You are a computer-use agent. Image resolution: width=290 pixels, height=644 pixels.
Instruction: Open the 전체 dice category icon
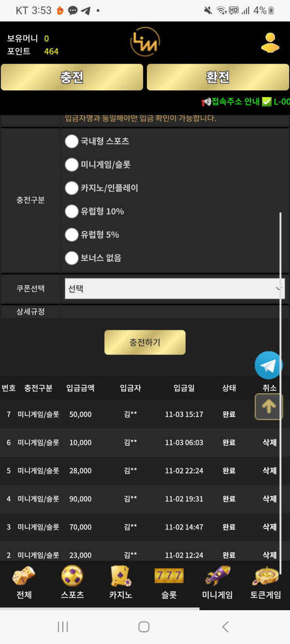pyautogui.click(x=24, y=575)
